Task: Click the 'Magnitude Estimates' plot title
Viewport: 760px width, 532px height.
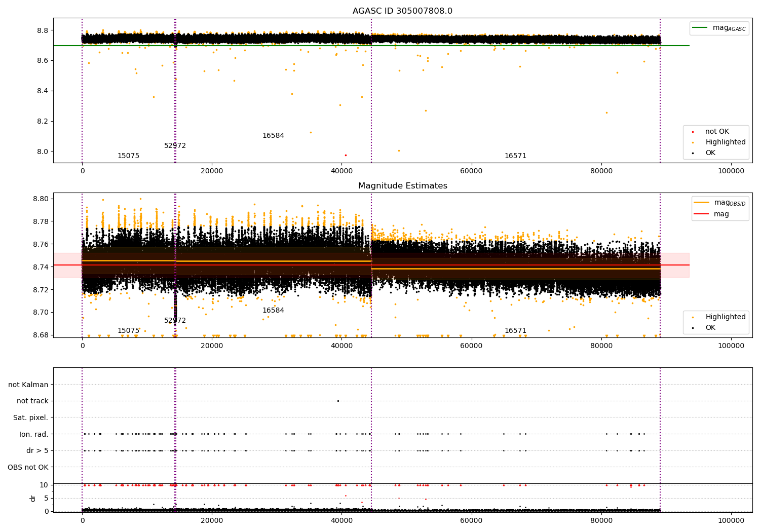Action: point(402,186)
